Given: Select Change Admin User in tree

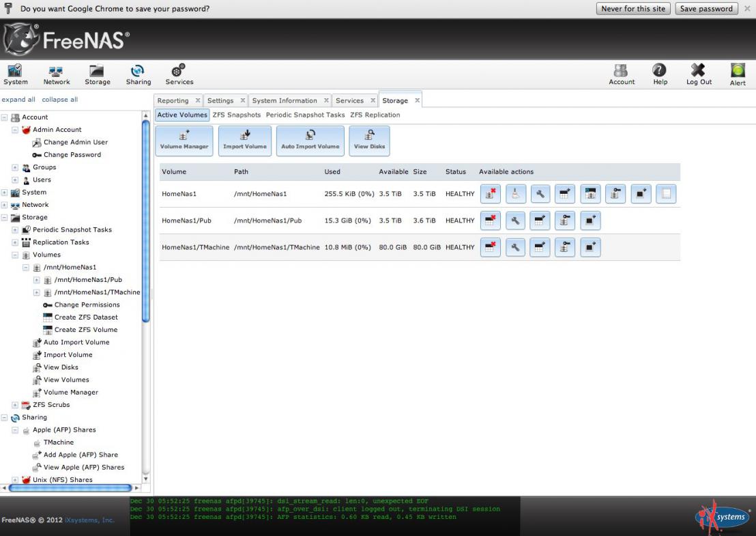Looking at the screenshot, I should click(75, 142).
